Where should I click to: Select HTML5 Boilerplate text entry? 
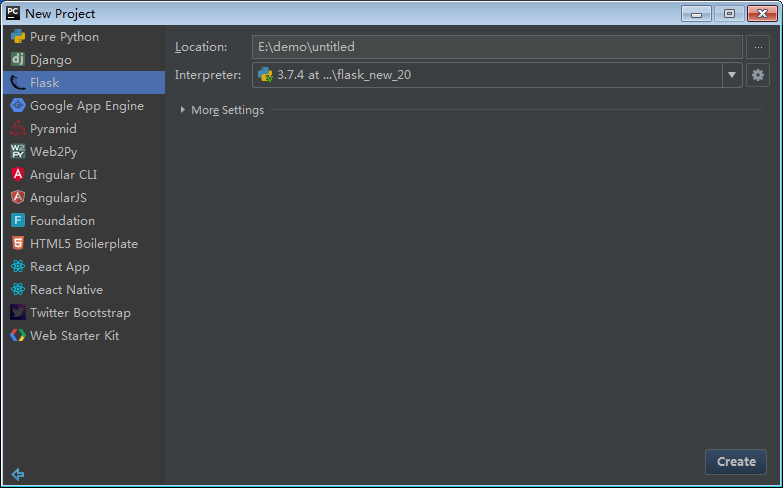pyautogui.click(x=84, y=244)
